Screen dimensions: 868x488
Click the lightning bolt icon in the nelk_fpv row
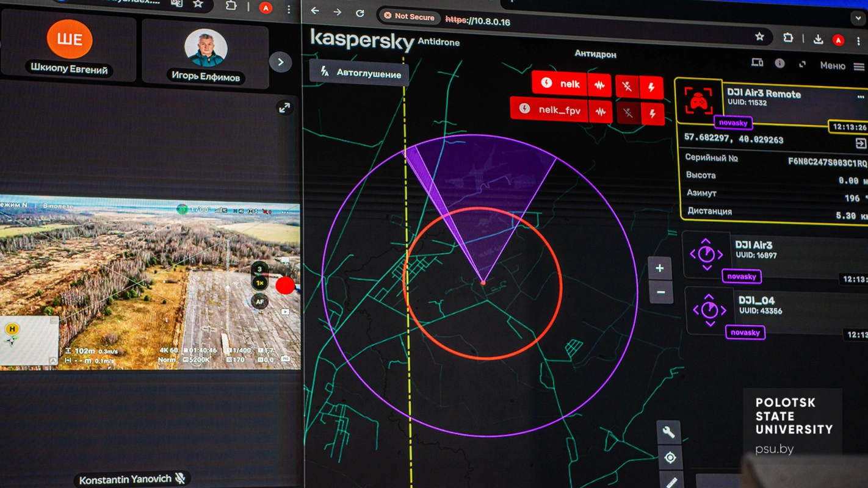coord(653,114)
